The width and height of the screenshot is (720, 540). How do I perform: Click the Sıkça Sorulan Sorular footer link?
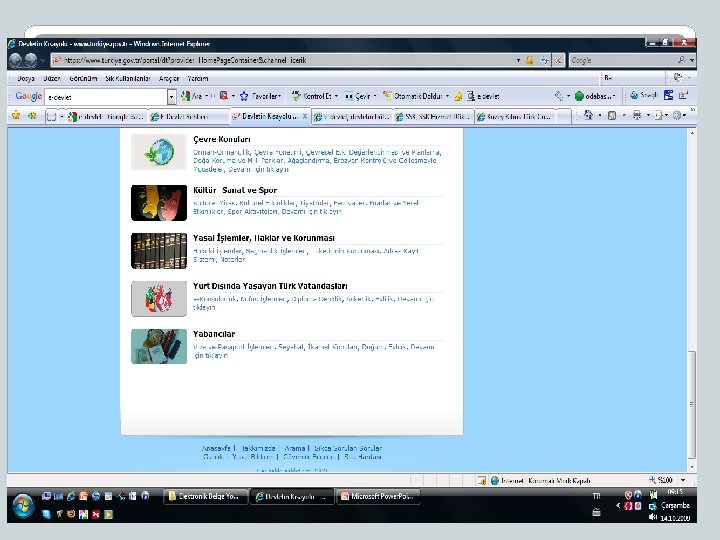coord(348,448)
